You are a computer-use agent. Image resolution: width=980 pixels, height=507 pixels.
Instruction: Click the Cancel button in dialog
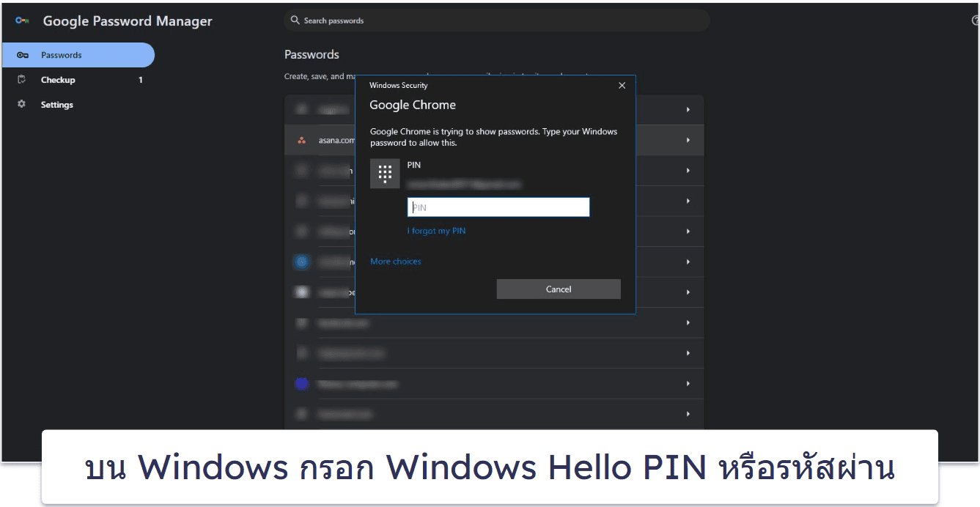click(559, 289)
